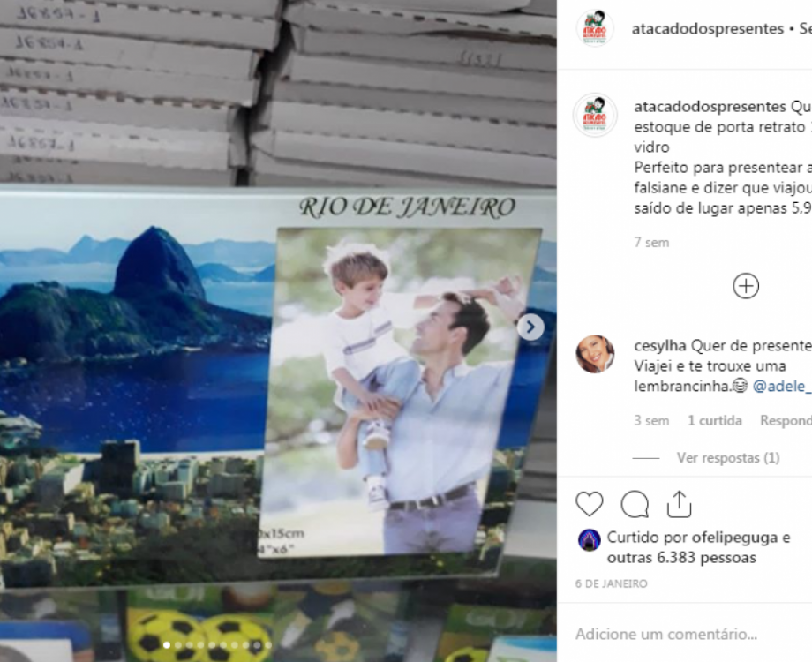Viewport: 812px width, 662px height.
Task: Expand Ver respostas (1) replies
Action: (727, 458)
